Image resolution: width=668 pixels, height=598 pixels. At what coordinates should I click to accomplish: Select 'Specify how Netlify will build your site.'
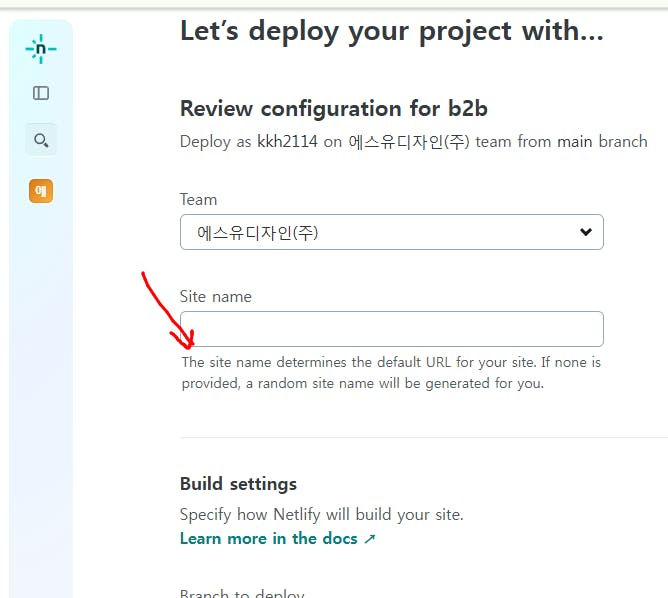[322, 515]
